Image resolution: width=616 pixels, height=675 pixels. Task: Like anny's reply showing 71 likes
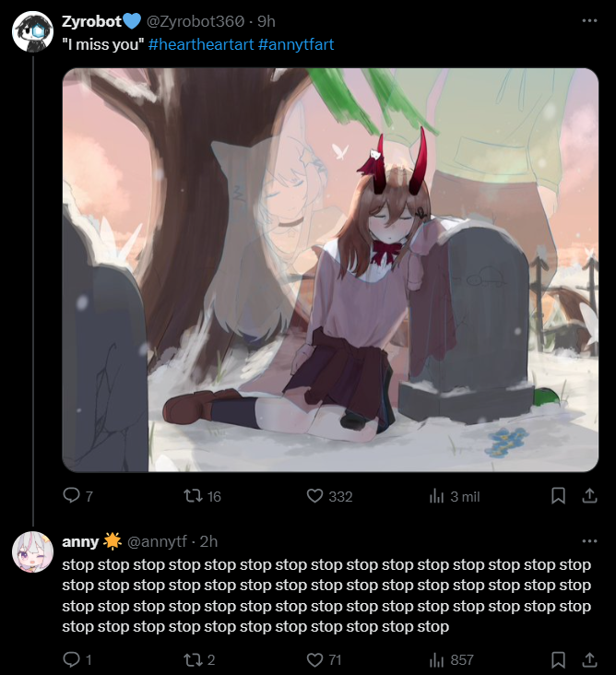[x=324, y=659]
